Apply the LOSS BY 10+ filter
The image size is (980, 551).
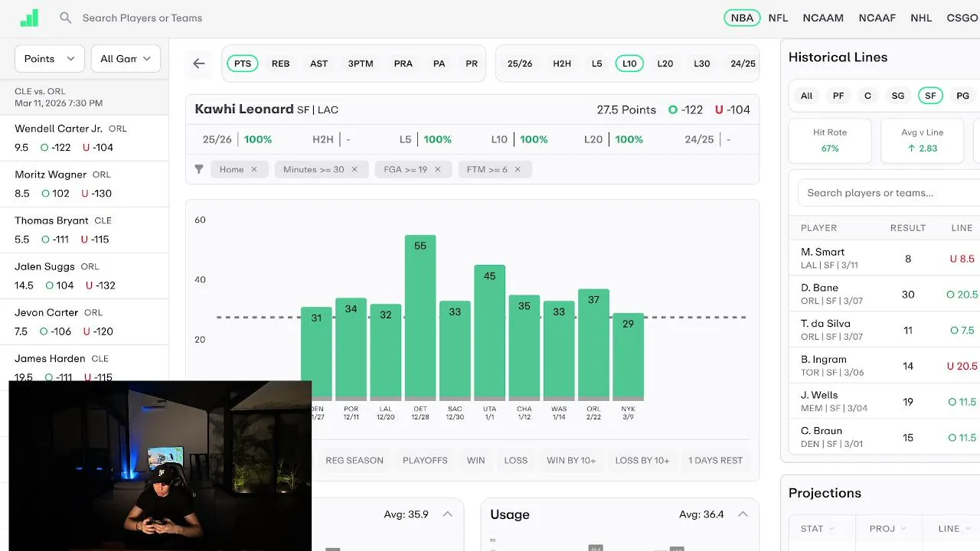(x=642, y=460)
